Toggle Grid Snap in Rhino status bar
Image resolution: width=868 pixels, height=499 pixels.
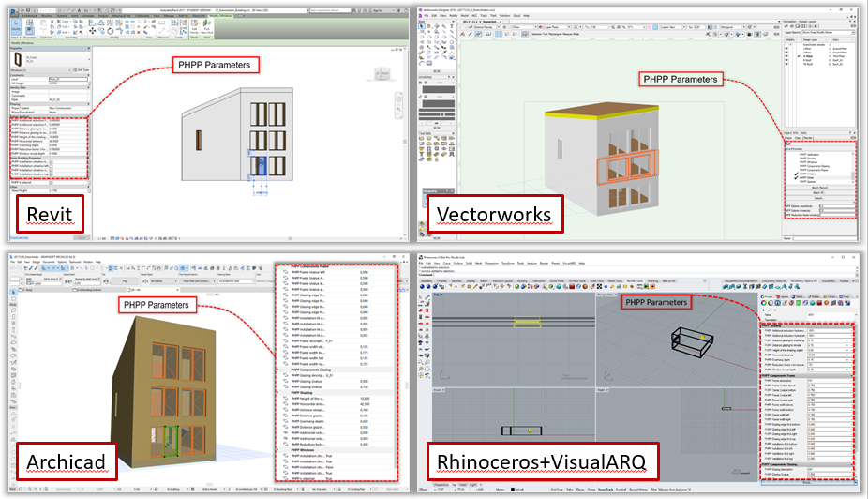pyautogui.click(x=557, y=490)
